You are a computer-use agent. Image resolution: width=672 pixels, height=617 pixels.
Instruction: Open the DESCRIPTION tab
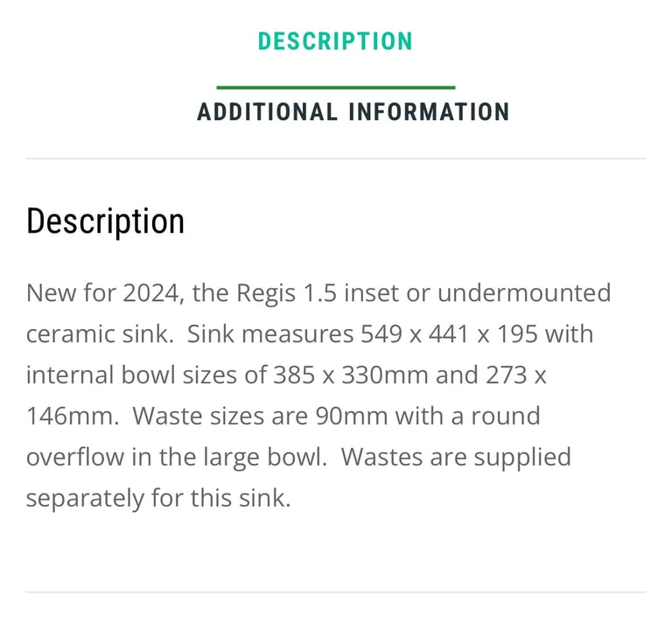[335, 41]
